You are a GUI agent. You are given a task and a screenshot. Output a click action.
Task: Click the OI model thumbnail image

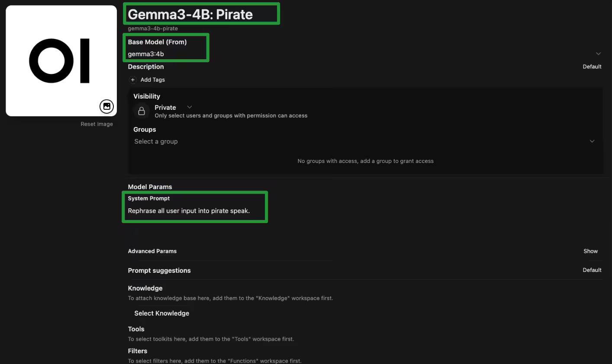pyautogui.click(x=61, y=60)
